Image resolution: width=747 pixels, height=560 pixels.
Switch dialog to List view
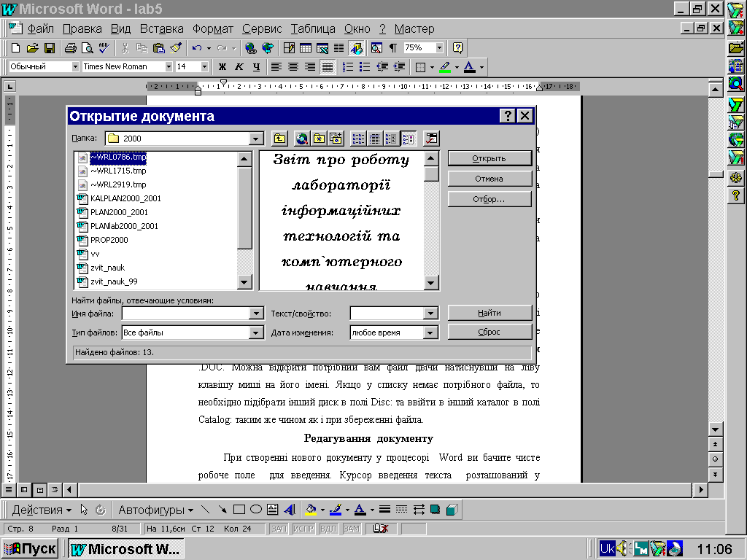pyautogui.click(x=358, y=139)
